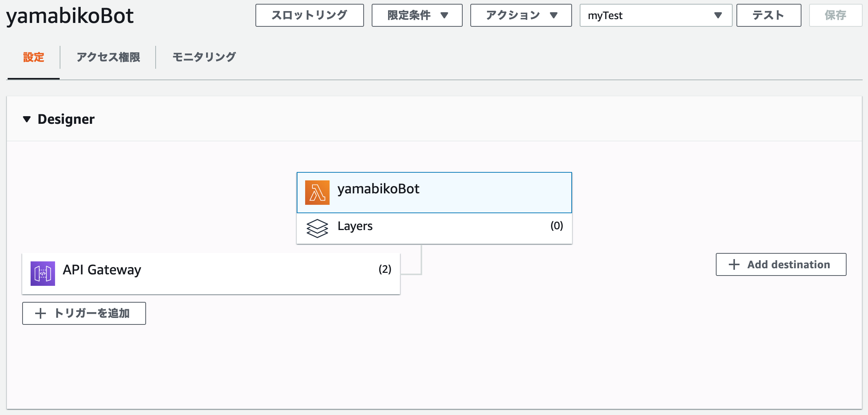This screenshot has width=868, height=415.
Task: Switch to the アクセス権限 tab
Action: 108,57
